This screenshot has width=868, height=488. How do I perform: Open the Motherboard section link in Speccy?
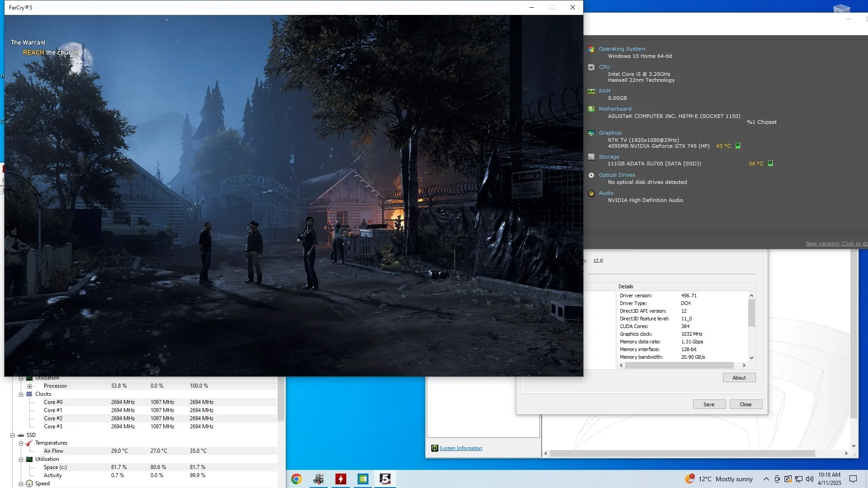[x=615, y=109]
